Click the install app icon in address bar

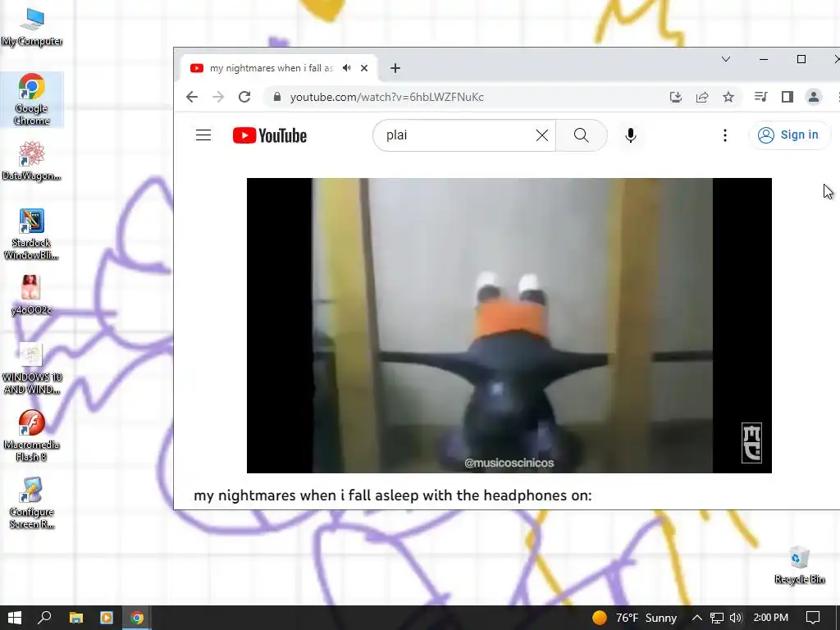(x=676, y=97)
